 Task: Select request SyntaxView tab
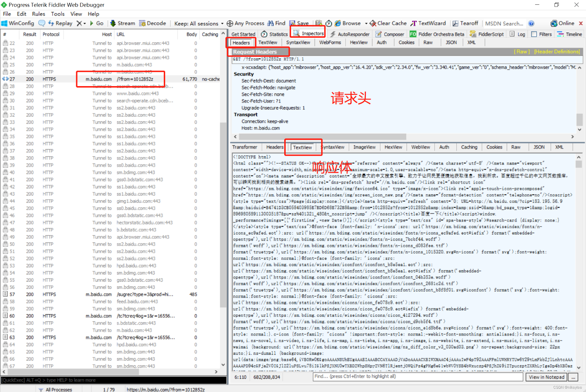(x=298, y=42)
